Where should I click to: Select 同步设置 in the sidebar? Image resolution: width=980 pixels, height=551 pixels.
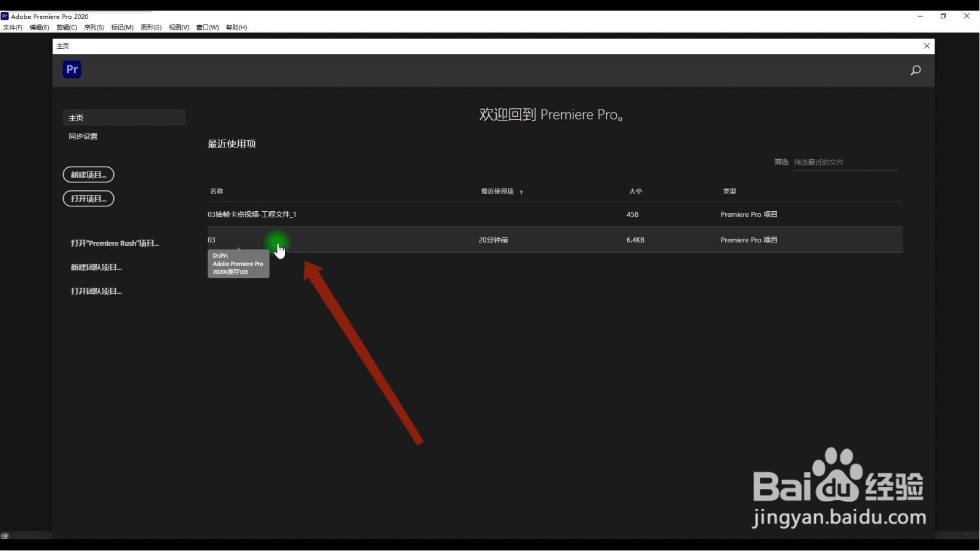point(83,136)
